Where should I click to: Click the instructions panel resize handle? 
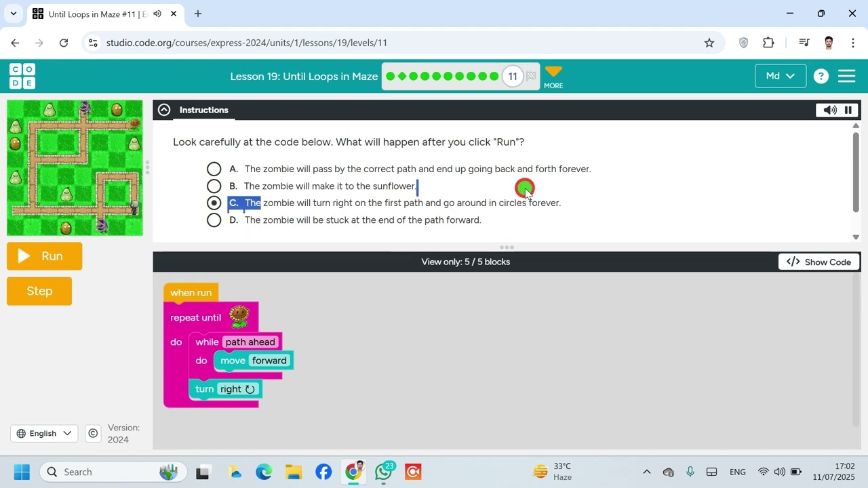[507, 247]
